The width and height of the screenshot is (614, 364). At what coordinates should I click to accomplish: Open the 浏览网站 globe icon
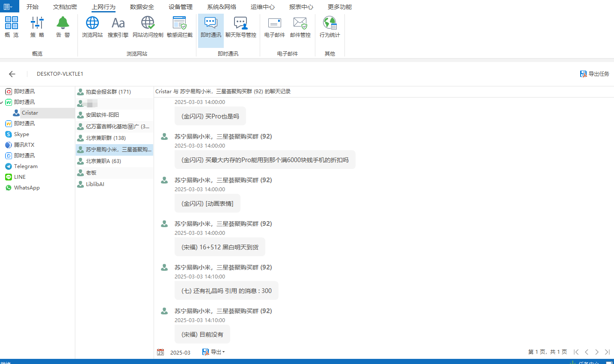[x=92, y=23]
